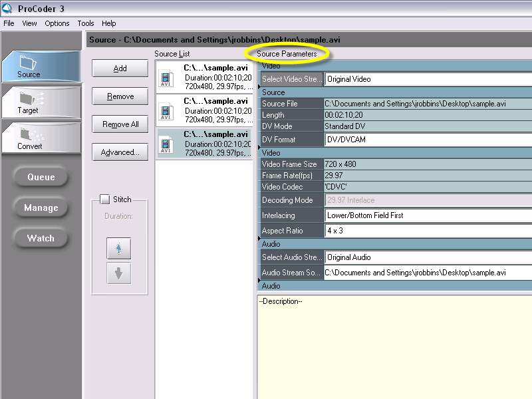Click the Video Codec value 'CDVC'
The image size is (532, 399).
point(428,187)
